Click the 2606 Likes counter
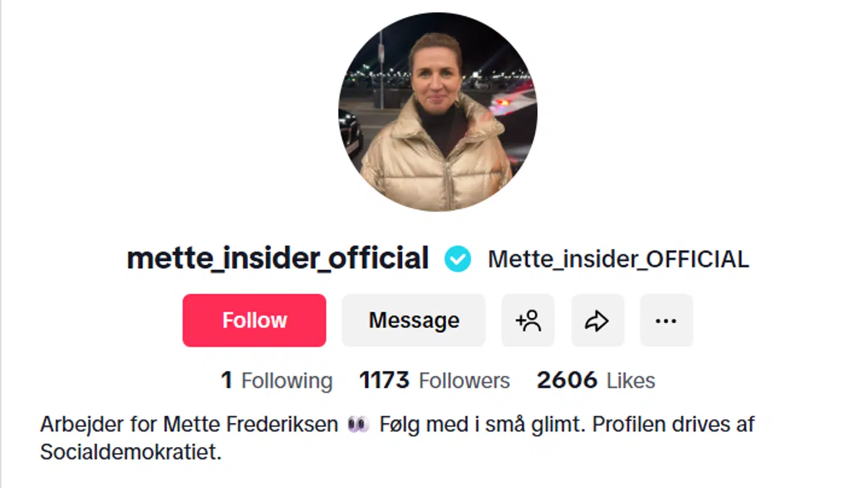Image resolution: width=868 pixels, height=488 pixels. 596,380
